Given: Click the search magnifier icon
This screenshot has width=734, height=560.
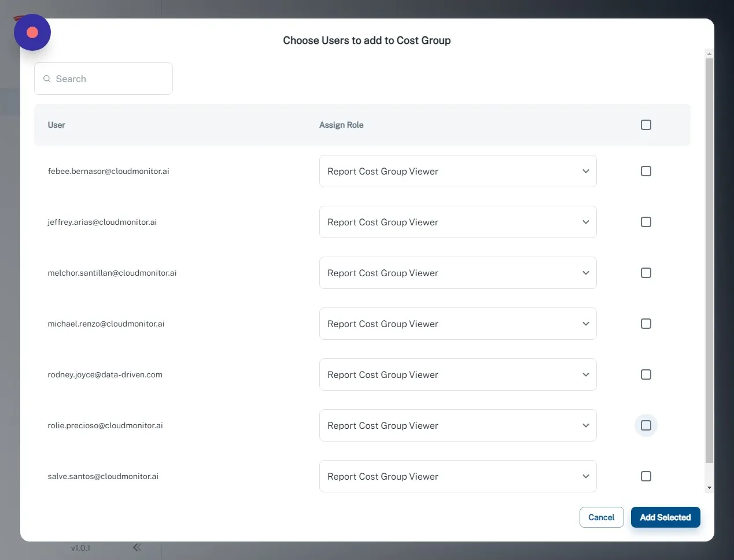Looking at the screenshot, I should tap(47, 79).
